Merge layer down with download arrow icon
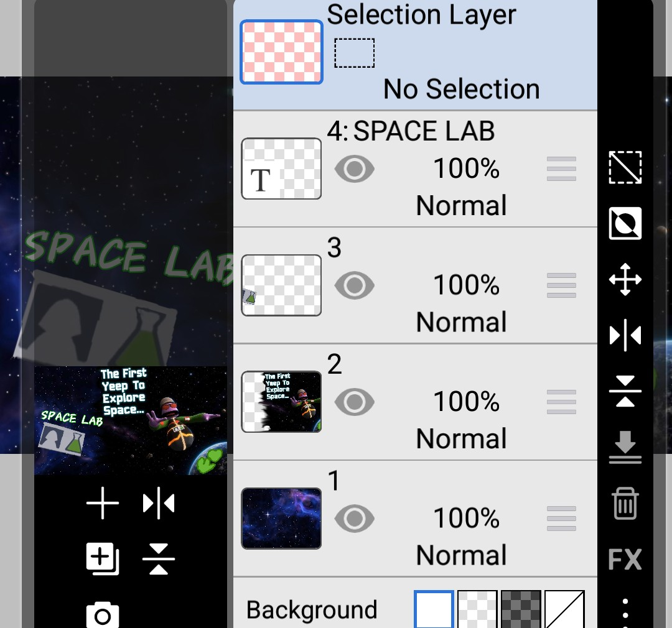 [625, 447]
